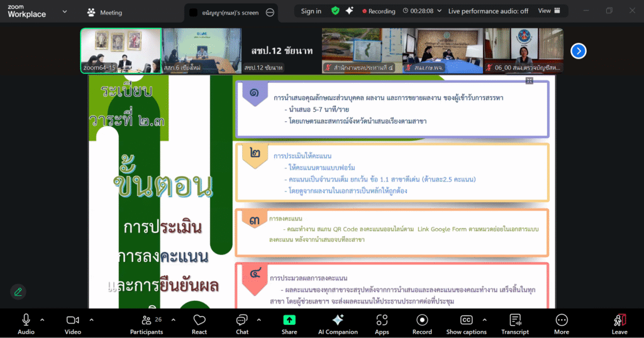Click the pencil annotate button
Viewport: 644px width, 338px height.
tap(18, 292)
